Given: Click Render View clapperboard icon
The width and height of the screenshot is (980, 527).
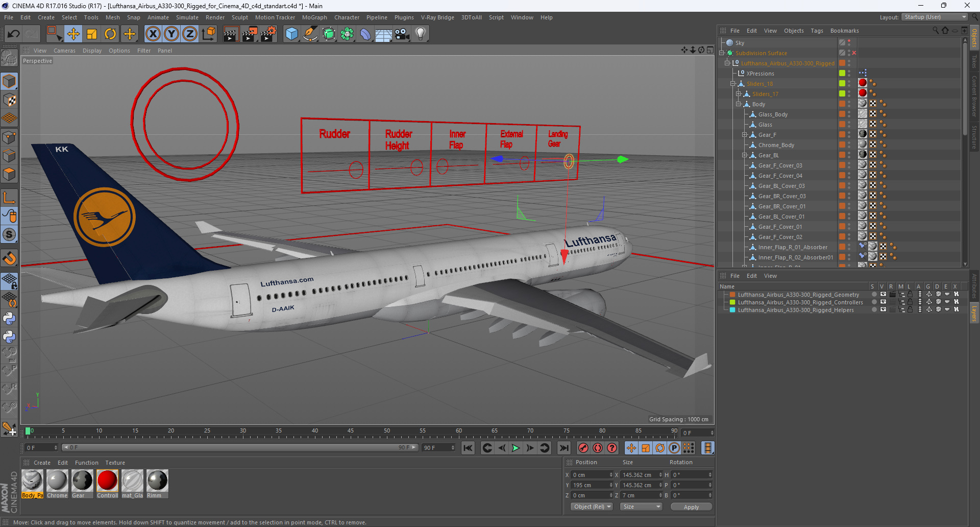Looking at the screenshot, I should [231, 34].
